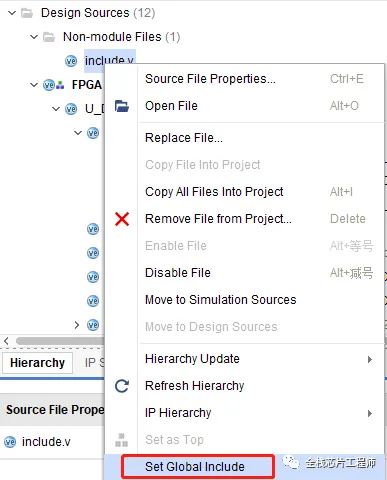Screen dimensions: 387x480
Task: Click the Refresh Hierarchy circular arrow icon
Action: [122, 386]
